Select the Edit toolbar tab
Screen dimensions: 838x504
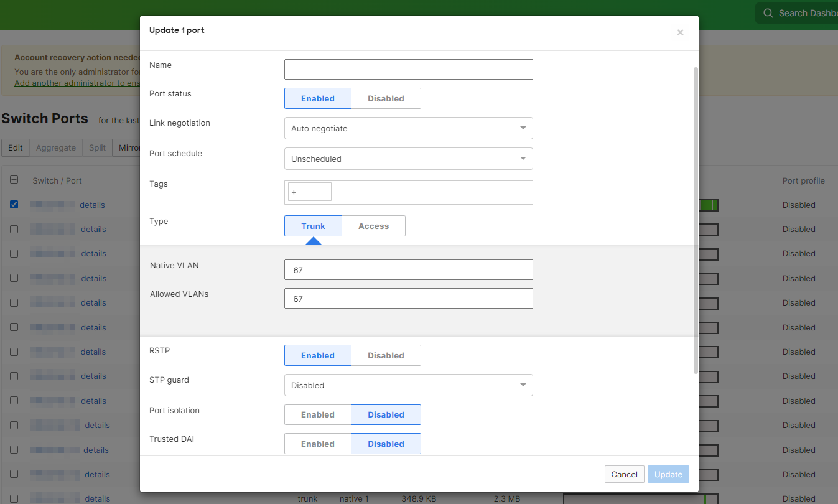(x=15, y=147)
